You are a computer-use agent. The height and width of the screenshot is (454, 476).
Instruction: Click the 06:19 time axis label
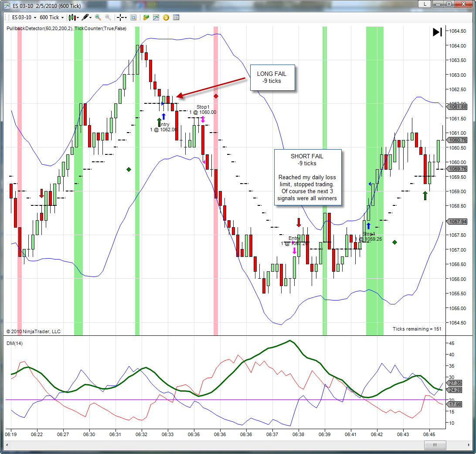pos(10,434)
